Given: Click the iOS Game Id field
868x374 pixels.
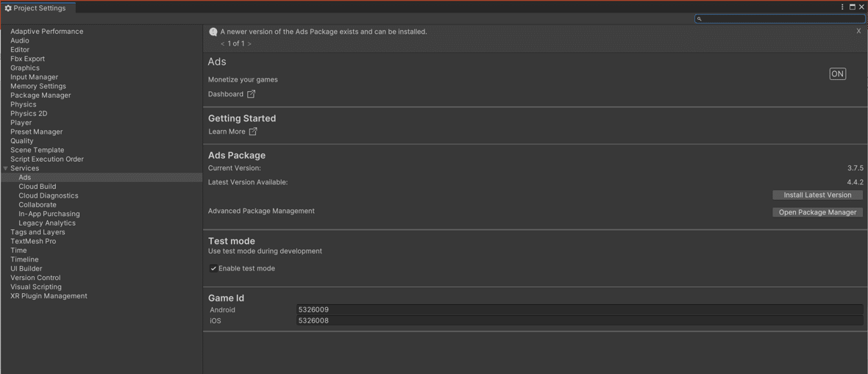Looking at the screenshot, I should click(x=580, y=320).
